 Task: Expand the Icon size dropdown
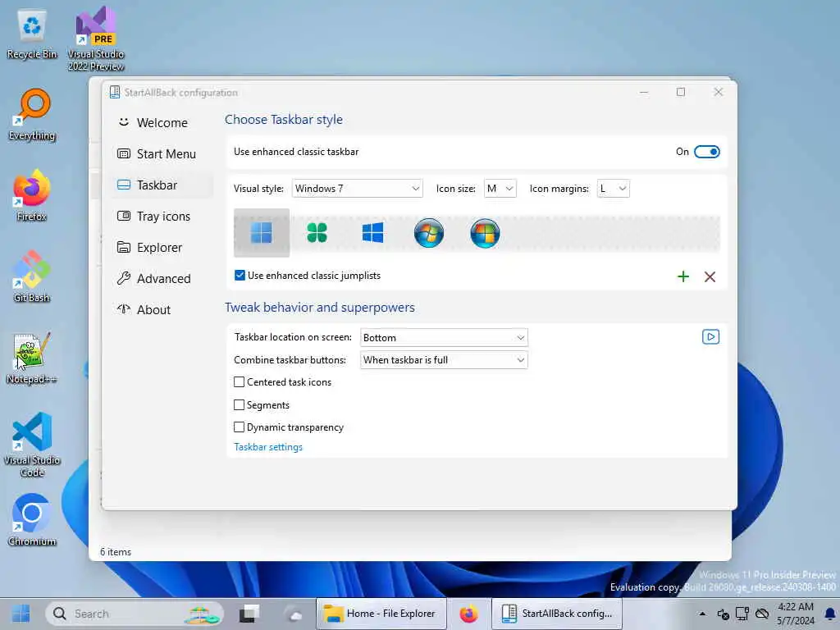point(500,189)
